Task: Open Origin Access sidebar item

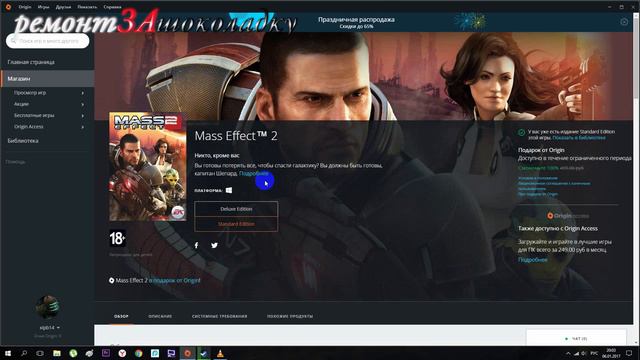Action: click(29, 127)
